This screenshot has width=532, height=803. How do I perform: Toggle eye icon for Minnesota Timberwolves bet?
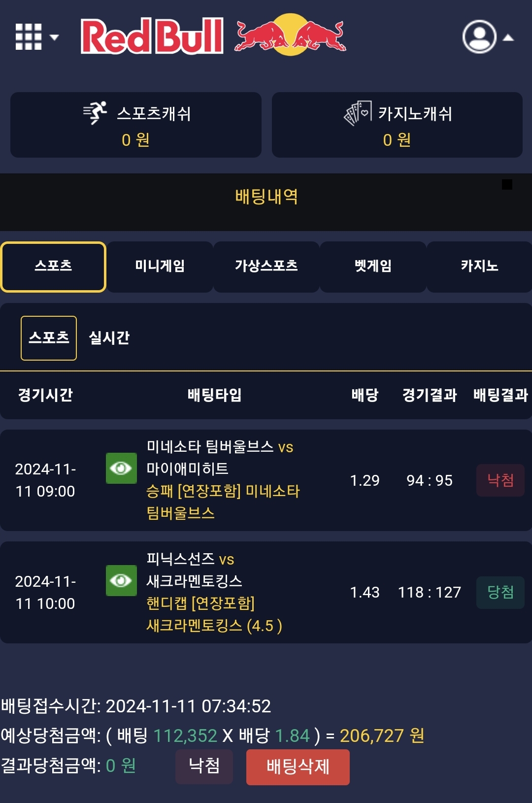click(121, 468)
